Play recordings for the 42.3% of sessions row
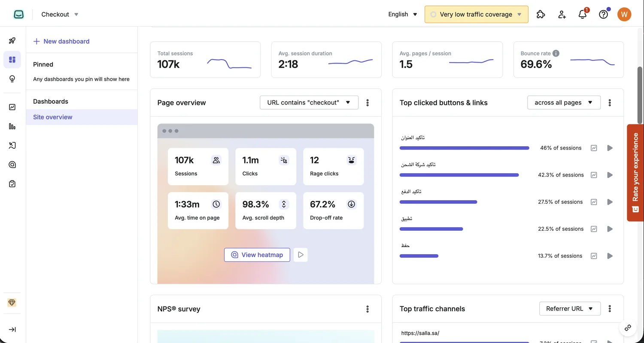 tap(610, 175)
